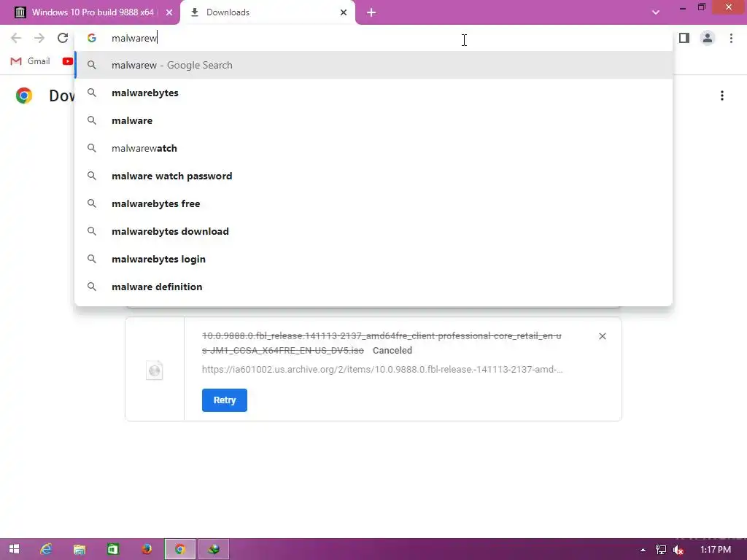
Task: Open the archive.org download source link
Action: pyautogui.click(x=382, y=370)
